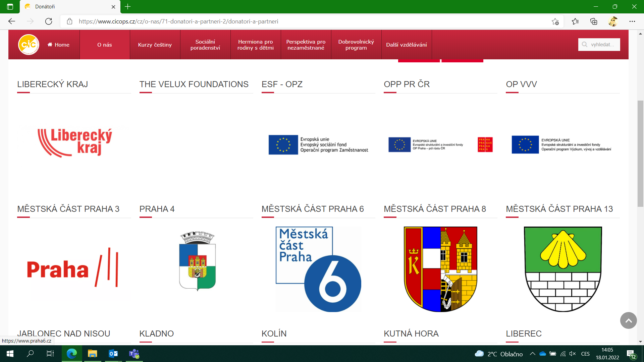Click the scroll-to-top arrow button
This screenshot has width=644, height=362.
[628, 320]
